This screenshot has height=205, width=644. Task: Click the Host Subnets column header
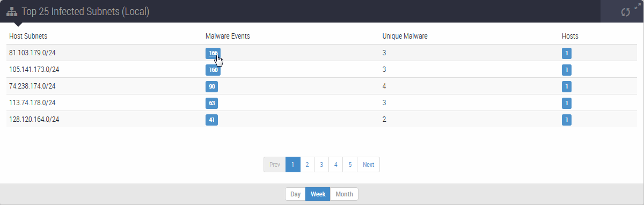coord(28,36)
